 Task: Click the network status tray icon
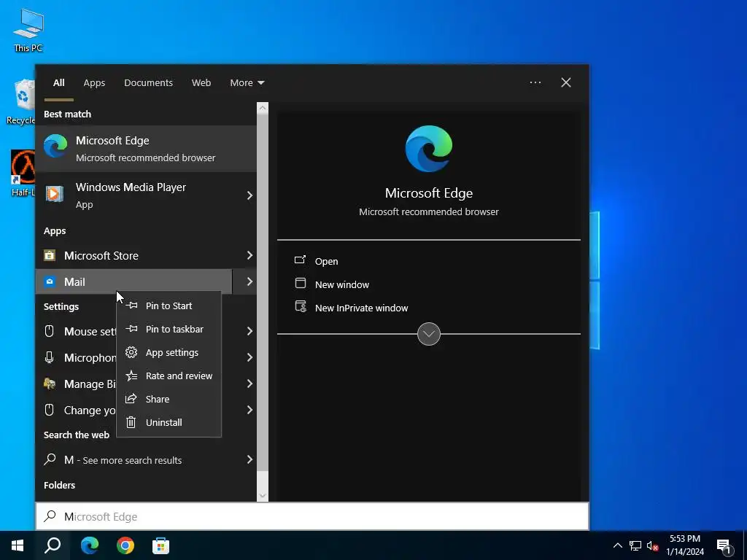tap(635, 545)
